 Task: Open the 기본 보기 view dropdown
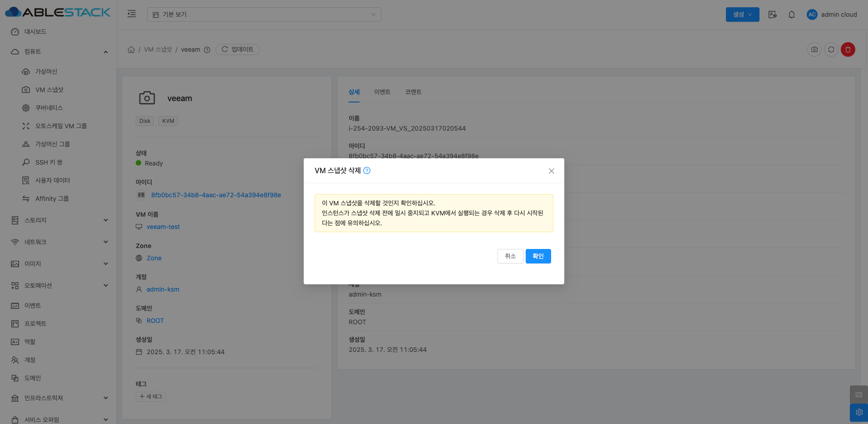264,15
